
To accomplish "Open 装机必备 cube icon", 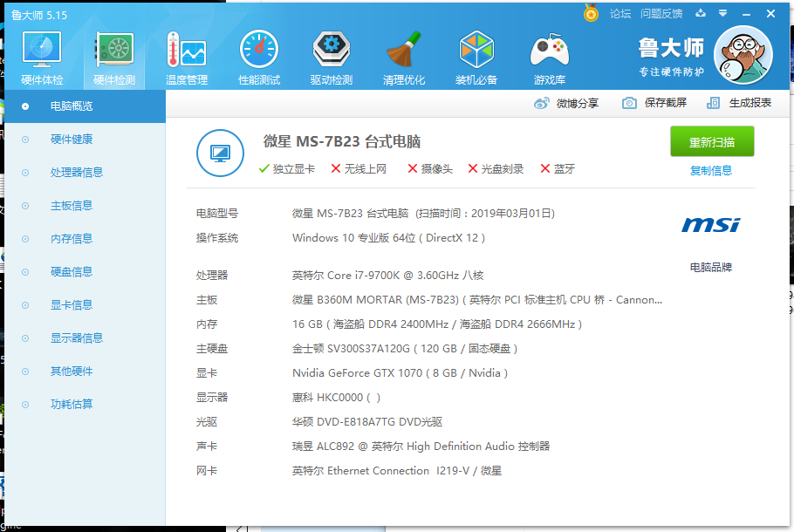I will coord(476,49).
